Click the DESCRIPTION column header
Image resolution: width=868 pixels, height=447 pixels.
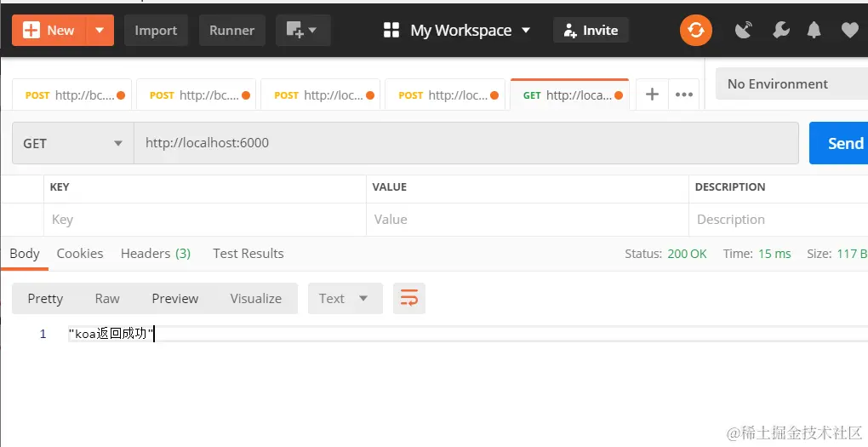tap(730, 187)
